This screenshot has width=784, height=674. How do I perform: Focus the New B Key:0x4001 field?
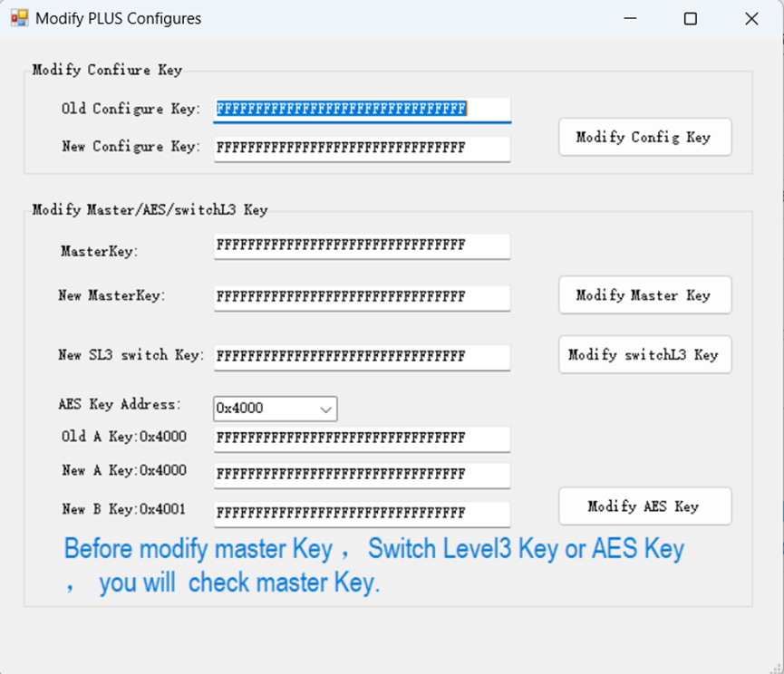click(362, 513)
